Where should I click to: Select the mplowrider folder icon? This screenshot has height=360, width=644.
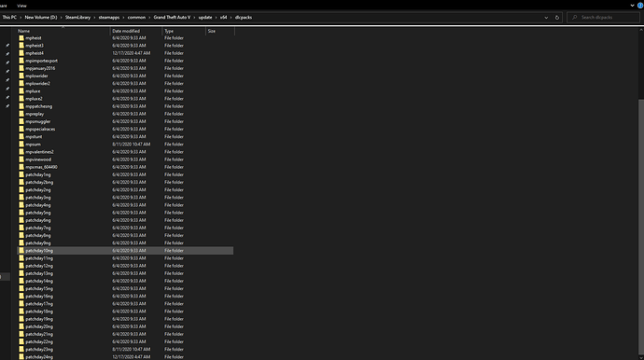(x=21, y=76)
